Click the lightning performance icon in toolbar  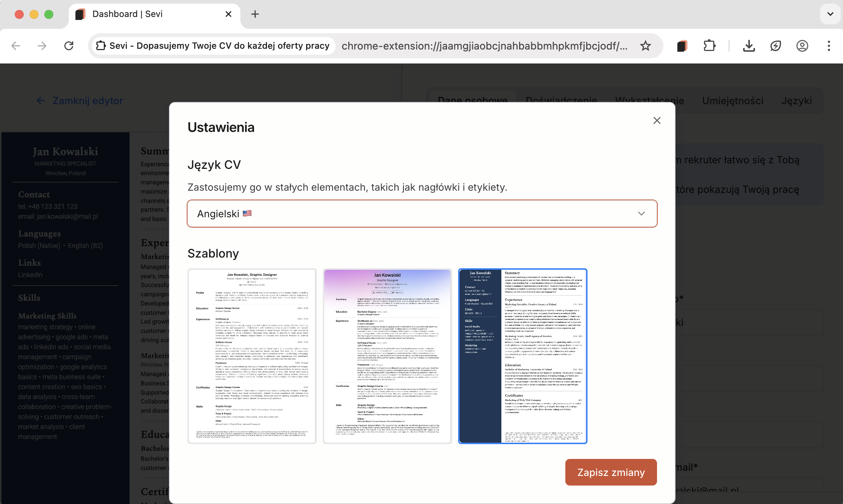pos(775,46)
